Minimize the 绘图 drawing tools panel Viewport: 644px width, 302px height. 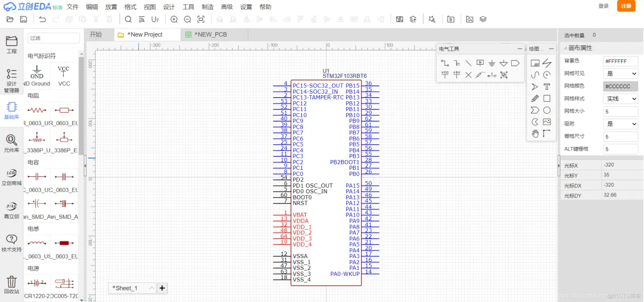[x=551, y=49]
